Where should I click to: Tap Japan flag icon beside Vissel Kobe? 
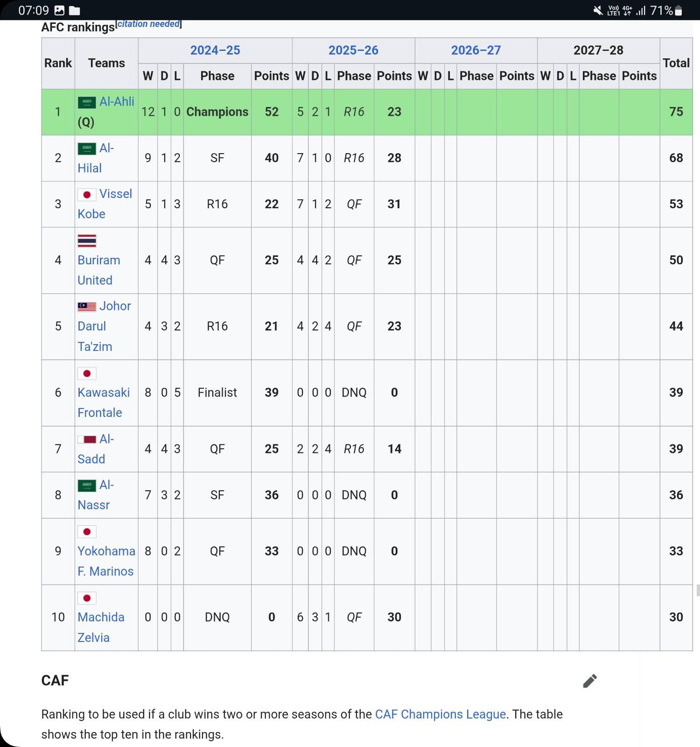point(87,195)
